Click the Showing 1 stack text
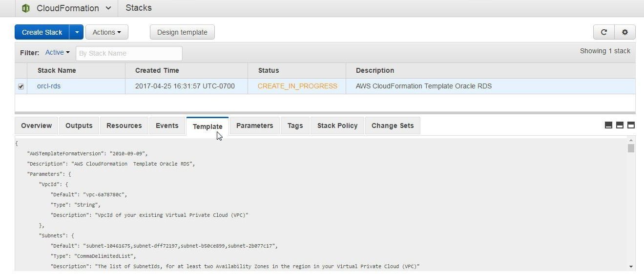 point(605,51)
